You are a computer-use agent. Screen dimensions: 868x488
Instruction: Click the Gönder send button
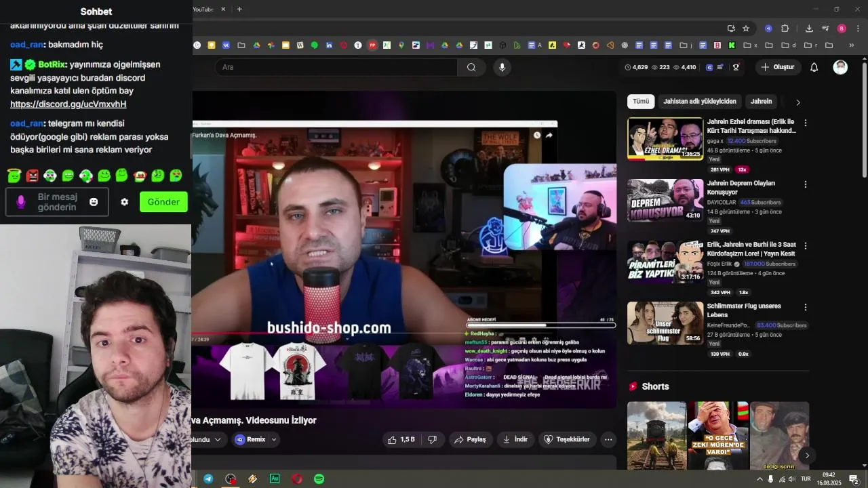coord(163,202)
